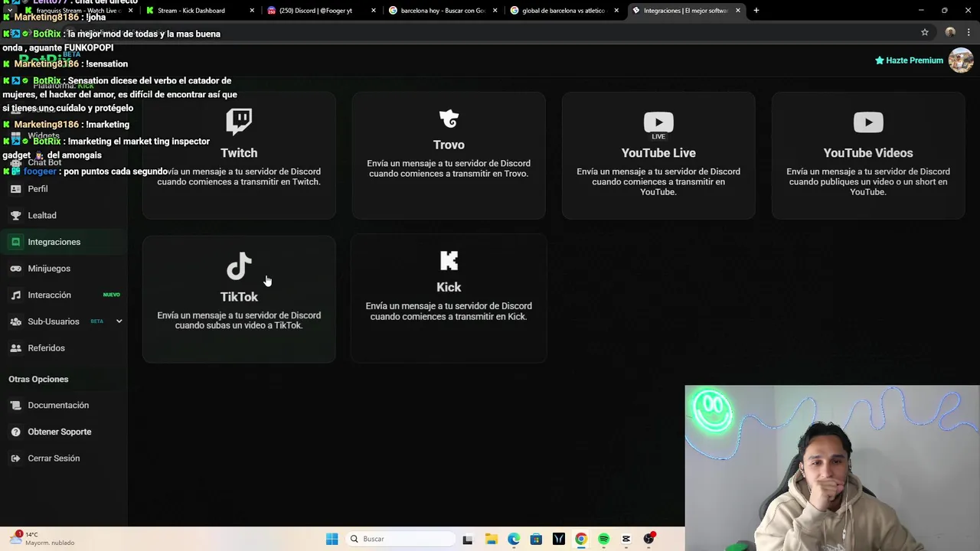Open the Chrome three-dot menu

969,32
